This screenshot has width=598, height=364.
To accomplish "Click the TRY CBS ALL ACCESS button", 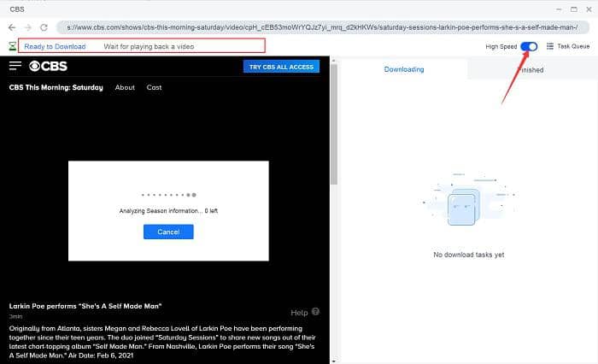I will click(x=281, y=67).
